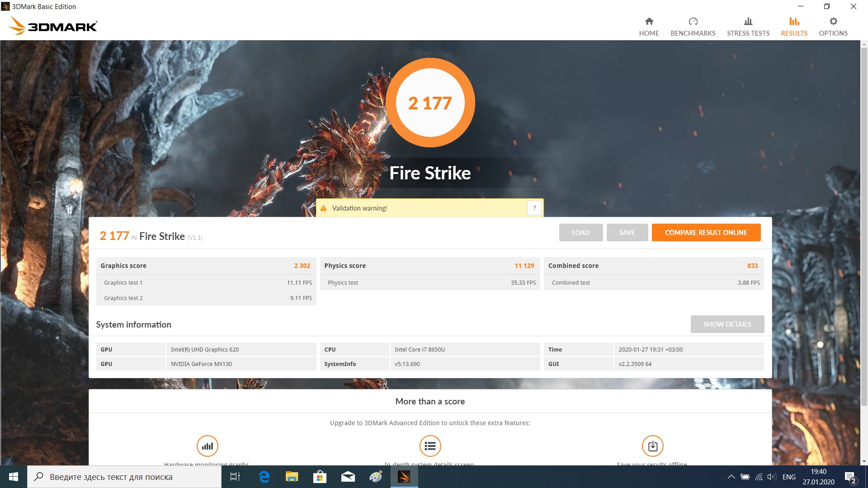This screenshot has width=868, height=488.
Task: Open Task View from the taskbar
Action: 235,477
